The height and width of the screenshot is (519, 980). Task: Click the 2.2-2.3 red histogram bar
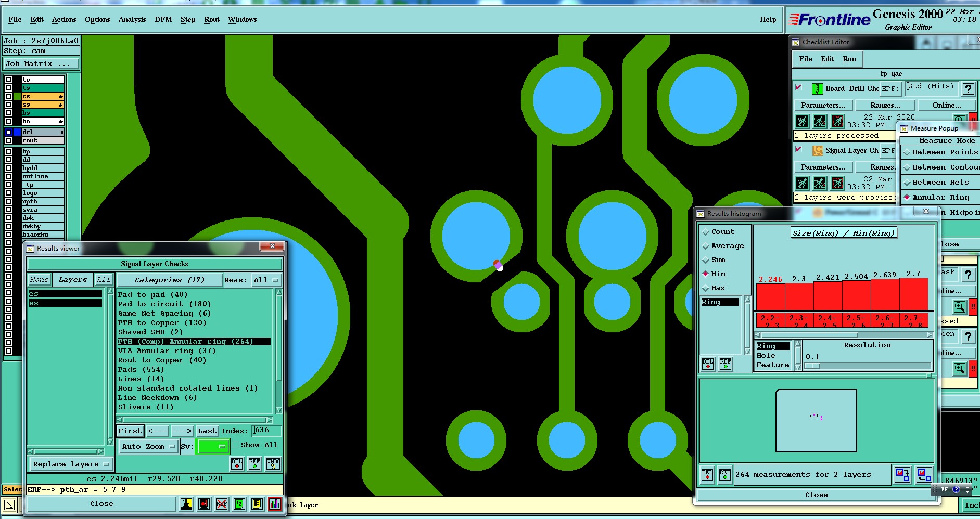[x=770, y=296]
